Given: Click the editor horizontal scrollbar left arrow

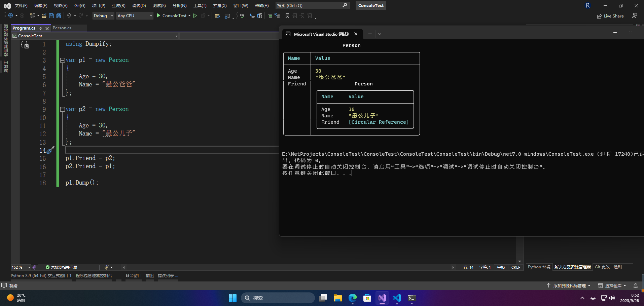Looking at the screenshot, I should pyautogui.click(x=124, y=267).
